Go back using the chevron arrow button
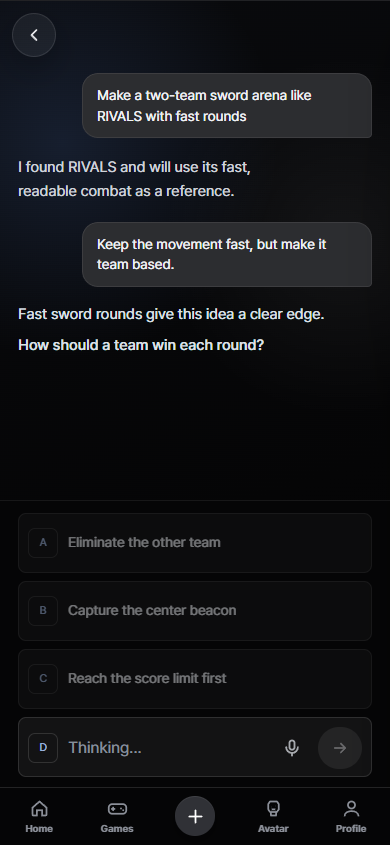 [34, 35]
